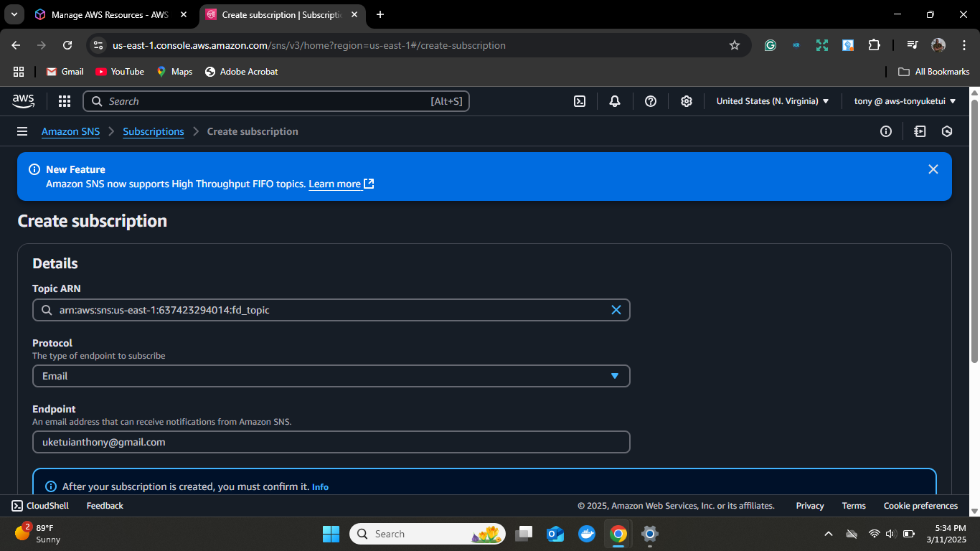The width and height of the screenshot is (980, 551).
Task: View site information icon in address bar
Action: pos(98,45)
